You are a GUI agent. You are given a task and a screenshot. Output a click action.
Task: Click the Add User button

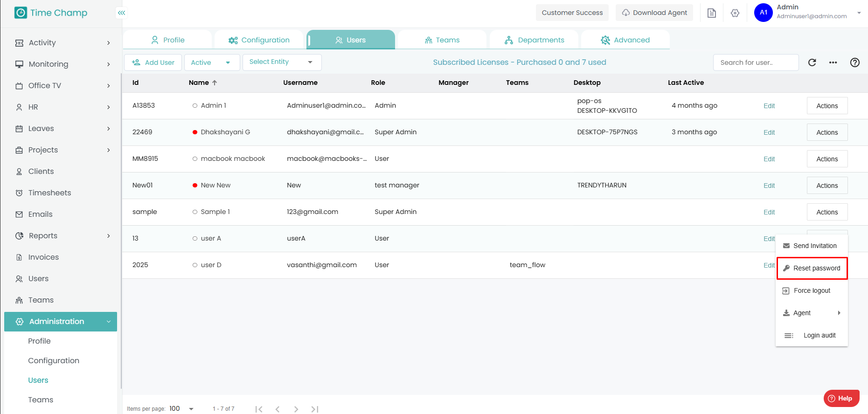pyautogui.click(x=153, y=62)
